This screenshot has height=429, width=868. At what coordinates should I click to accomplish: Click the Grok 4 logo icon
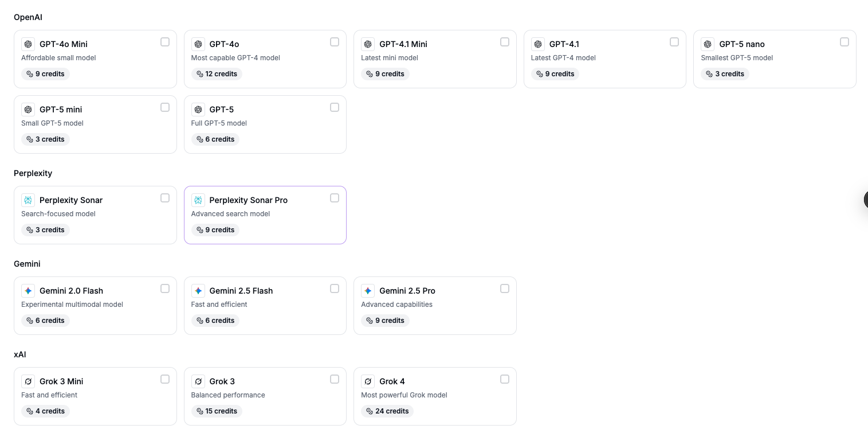(368, 381)
